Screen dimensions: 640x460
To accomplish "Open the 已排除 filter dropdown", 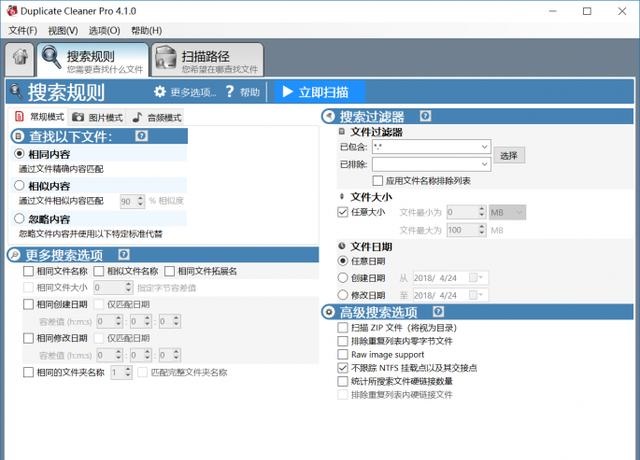I will pos(484,164).
